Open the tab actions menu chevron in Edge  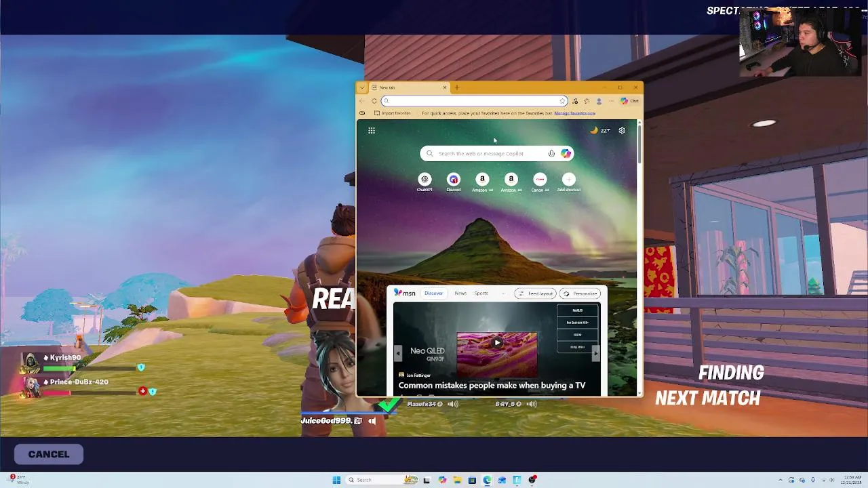(x=362, y=87)
